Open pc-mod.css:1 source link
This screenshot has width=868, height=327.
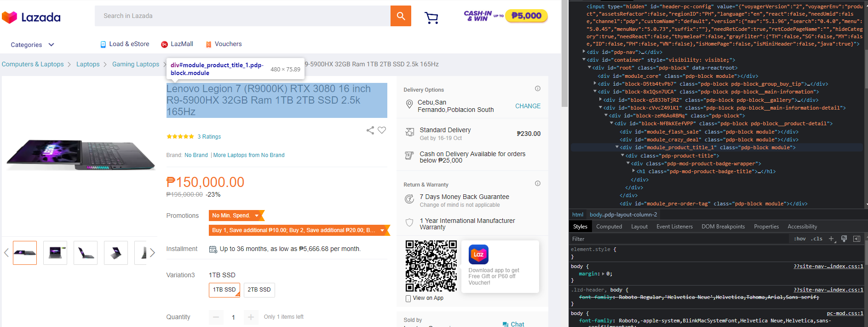845,313
